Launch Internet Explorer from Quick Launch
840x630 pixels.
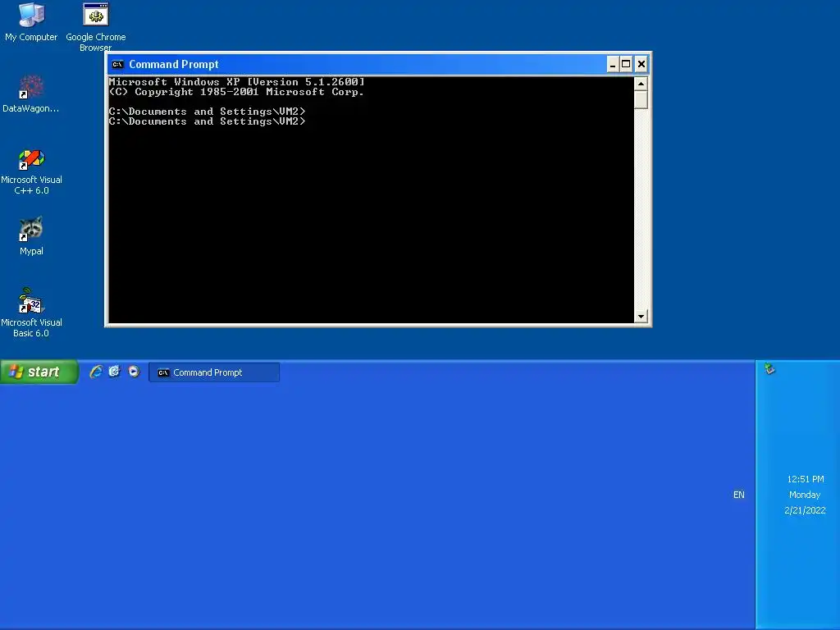pos(96,372)
